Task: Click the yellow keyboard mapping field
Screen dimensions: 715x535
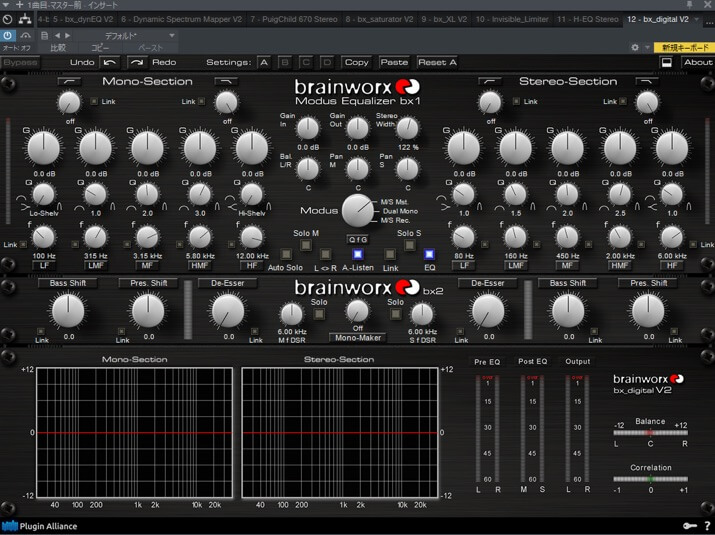Action: tap(683, 47)
